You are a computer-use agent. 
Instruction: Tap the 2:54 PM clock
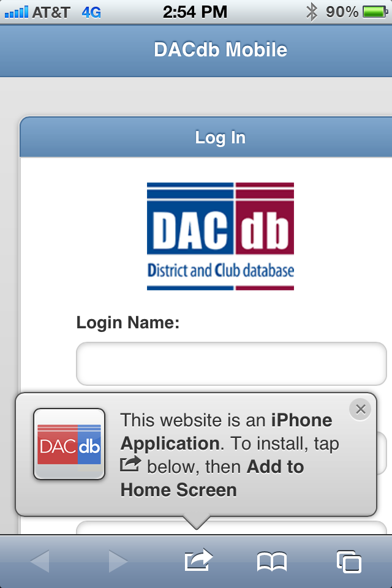(x=195, y=12)
